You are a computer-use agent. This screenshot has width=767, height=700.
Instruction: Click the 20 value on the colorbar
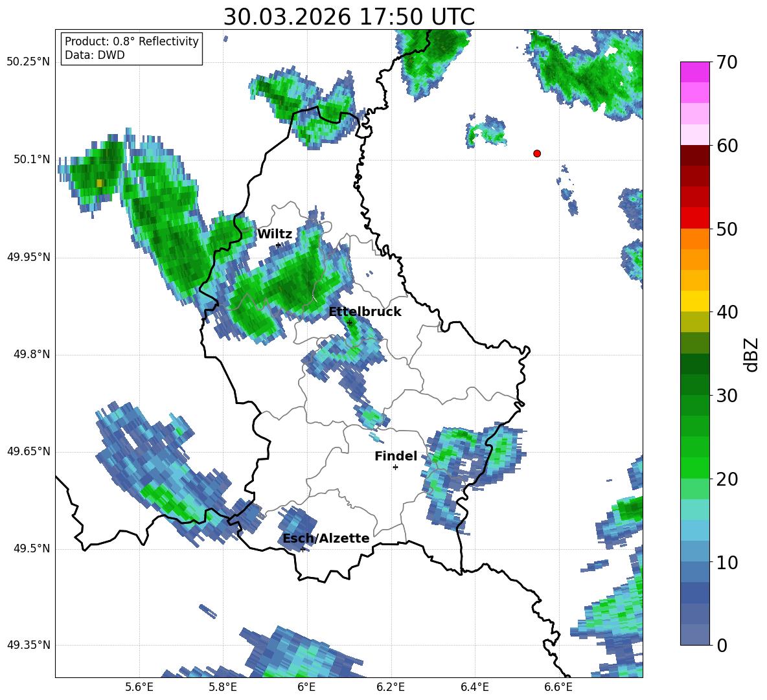(727, 479)
